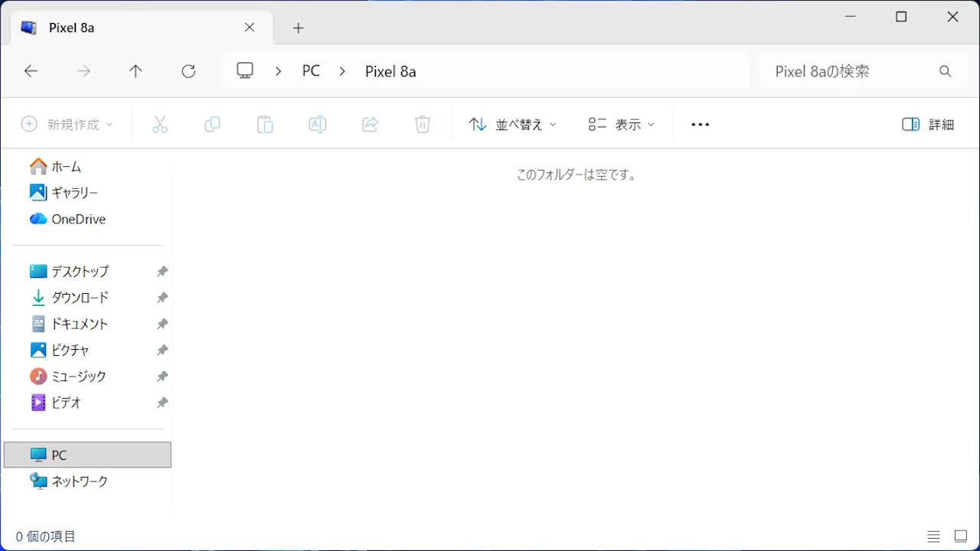The width and height of the screenshot is (980, 551).
Task: Click the PC monitor icon in address bar
Action: [245, 71]
